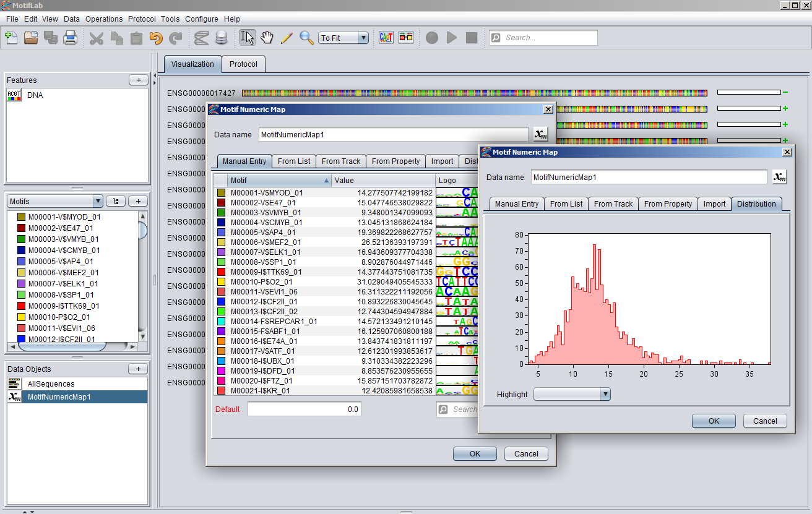Click OK in the back Manual Entry dialog
The height and width of the screenshot is (514, 812).
pos(475,454)
